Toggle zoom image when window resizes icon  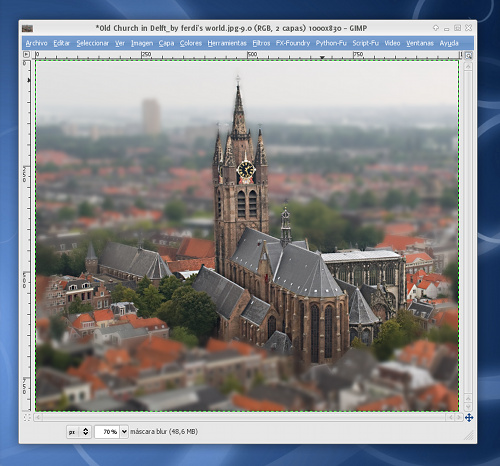468,55
